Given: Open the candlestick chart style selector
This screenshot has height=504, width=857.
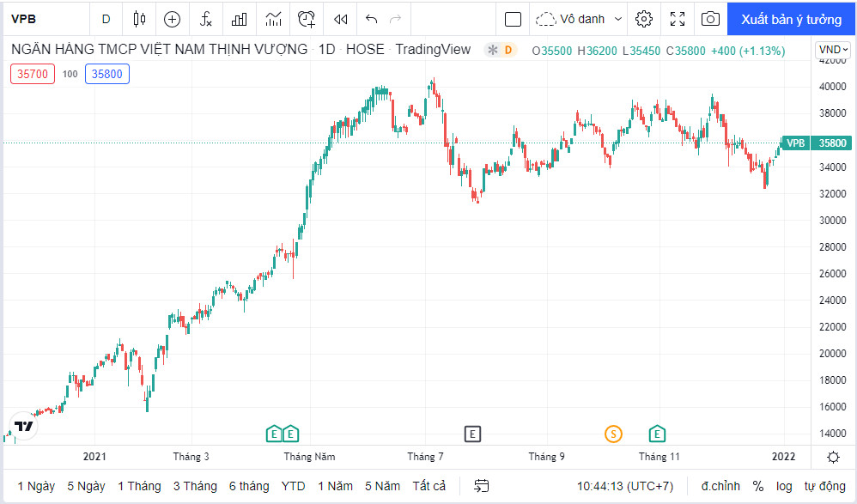Looking at the screenshot, I should (139, 19).
